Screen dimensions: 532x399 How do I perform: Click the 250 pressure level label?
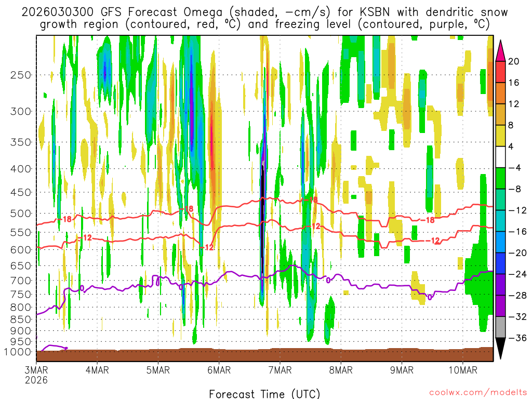pos(21,75)
